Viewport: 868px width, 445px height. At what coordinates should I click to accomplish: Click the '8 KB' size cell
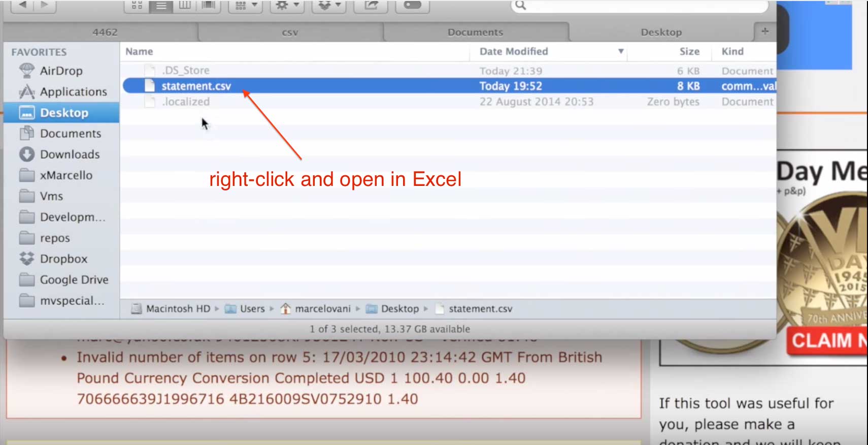click(x=688, y=86)
